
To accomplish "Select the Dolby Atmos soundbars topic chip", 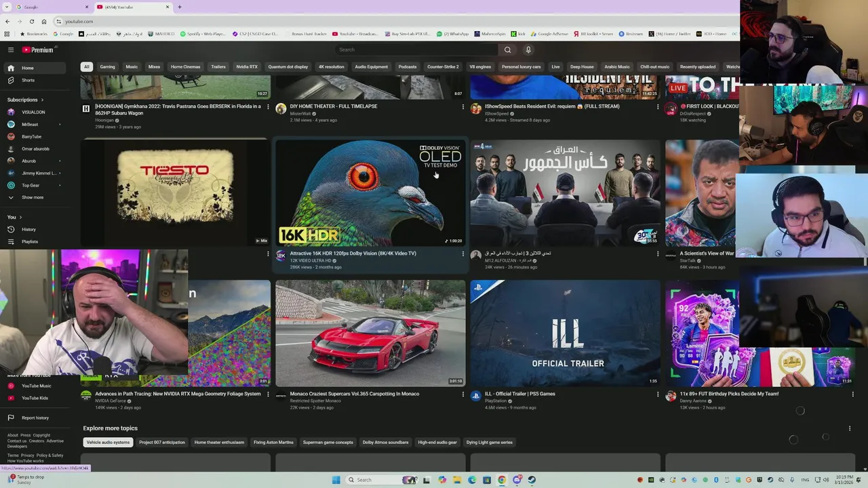I will tap(385, 442).
